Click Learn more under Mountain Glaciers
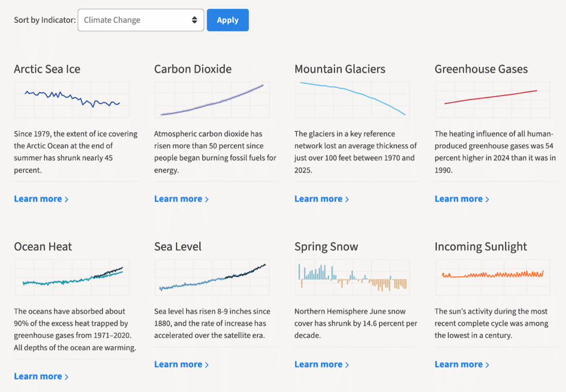 point(322,199)
